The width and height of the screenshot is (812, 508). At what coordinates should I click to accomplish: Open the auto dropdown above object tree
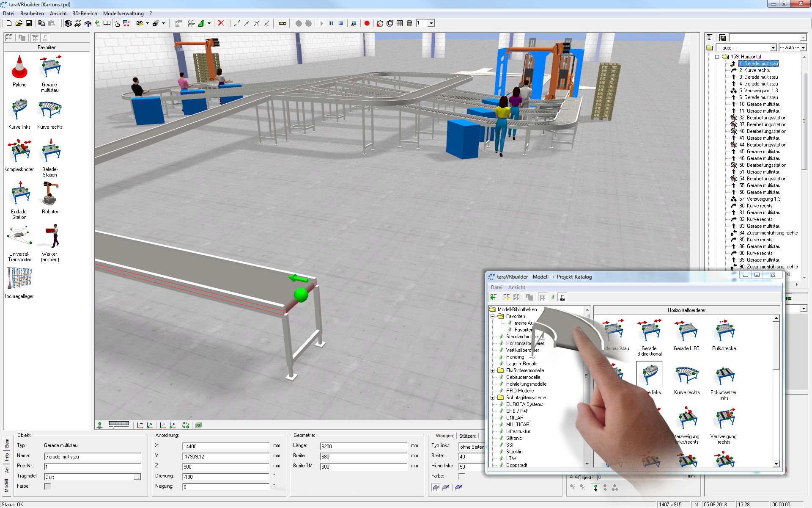[773, 48]
